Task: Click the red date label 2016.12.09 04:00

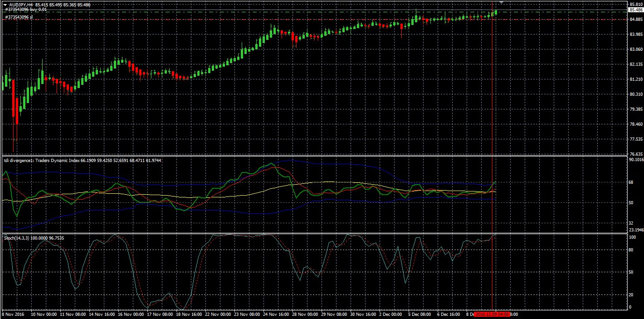Action: (x=492, y=314)
